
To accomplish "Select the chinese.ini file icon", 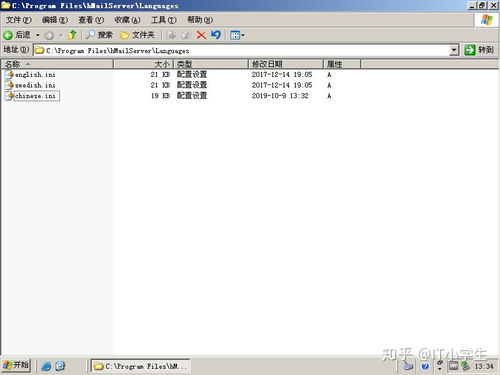I will (9, 96).
